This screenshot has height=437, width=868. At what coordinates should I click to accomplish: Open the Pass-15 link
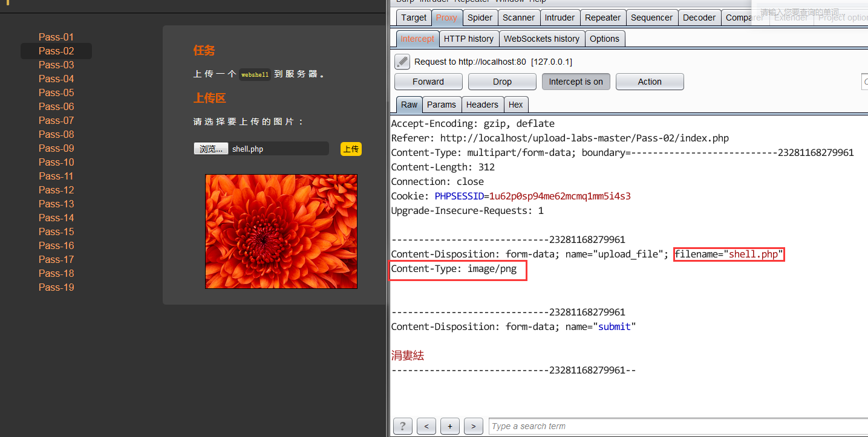(56, 231)
